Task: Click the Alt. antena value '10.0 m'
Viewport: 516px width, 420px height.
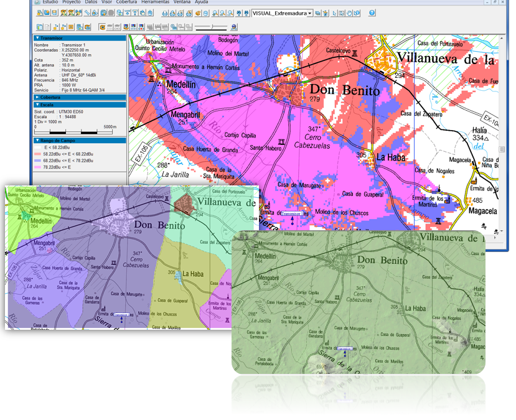Action: coord(68,65)
